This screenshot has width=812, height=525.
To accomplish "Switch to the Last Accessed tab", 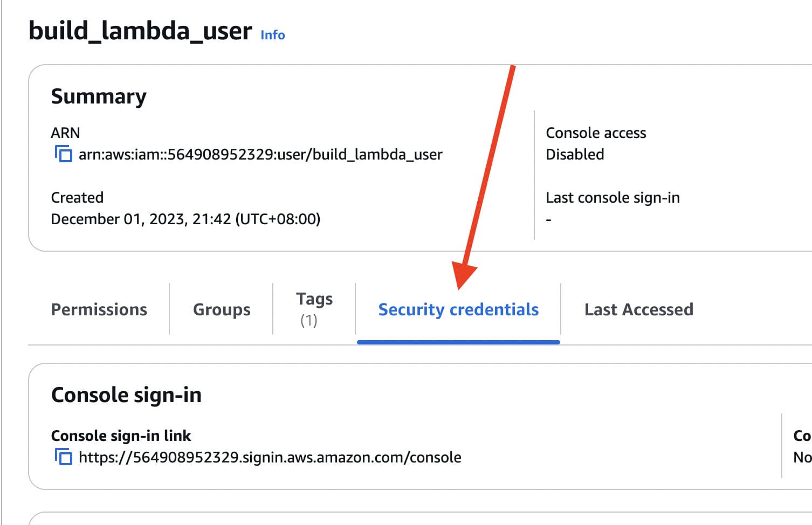I will [x=639, y=309].
